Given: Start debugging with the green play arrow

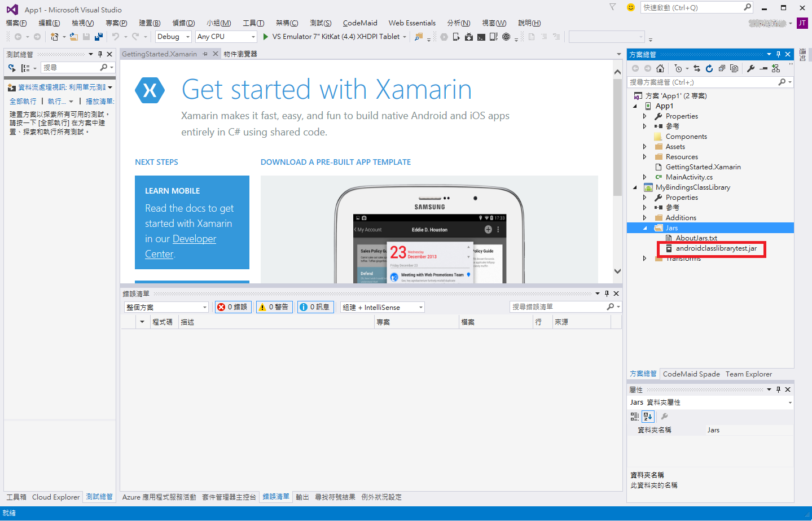Looking at the screenshot, I should 266,37.
